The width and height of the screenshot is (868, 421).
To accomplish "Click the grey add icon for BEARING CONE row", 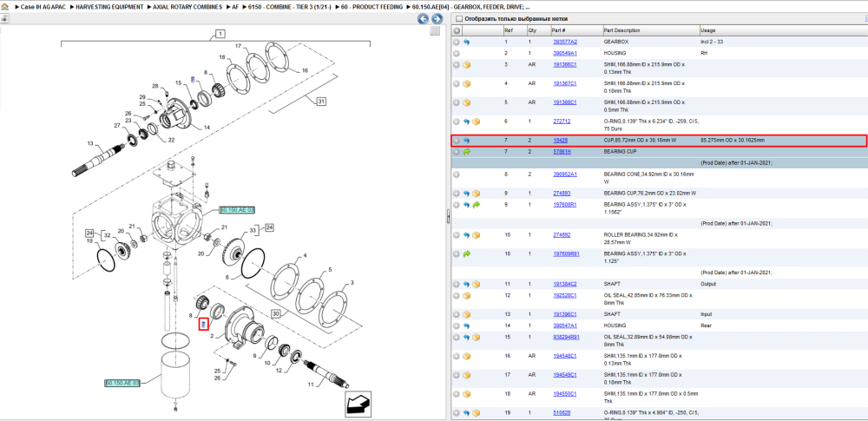I will click(457, 174).
